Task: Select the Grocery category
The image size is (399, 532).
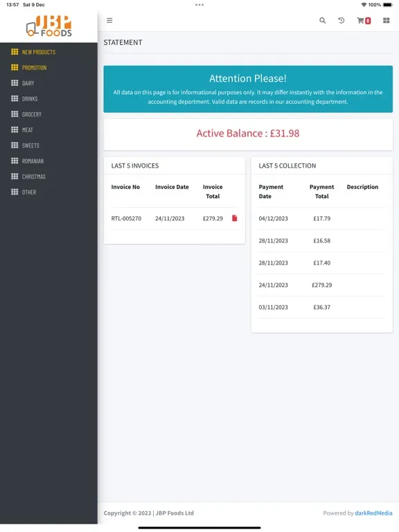Action: 32,114
